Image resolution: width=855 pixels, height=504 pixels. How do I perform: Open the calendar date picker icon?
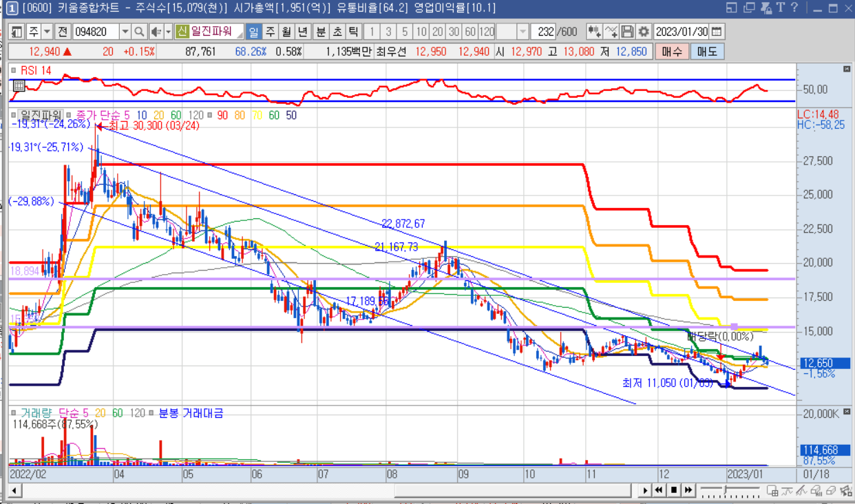click(717, 32)
